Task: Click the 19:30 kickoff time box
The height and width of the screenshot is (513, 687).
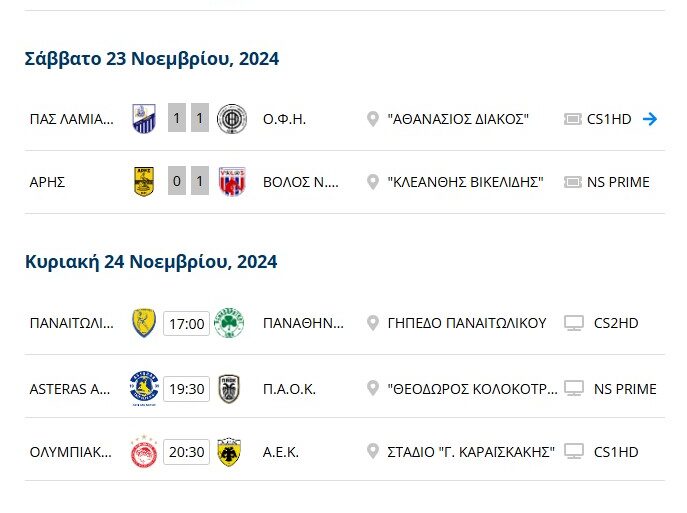Action: 187,388
